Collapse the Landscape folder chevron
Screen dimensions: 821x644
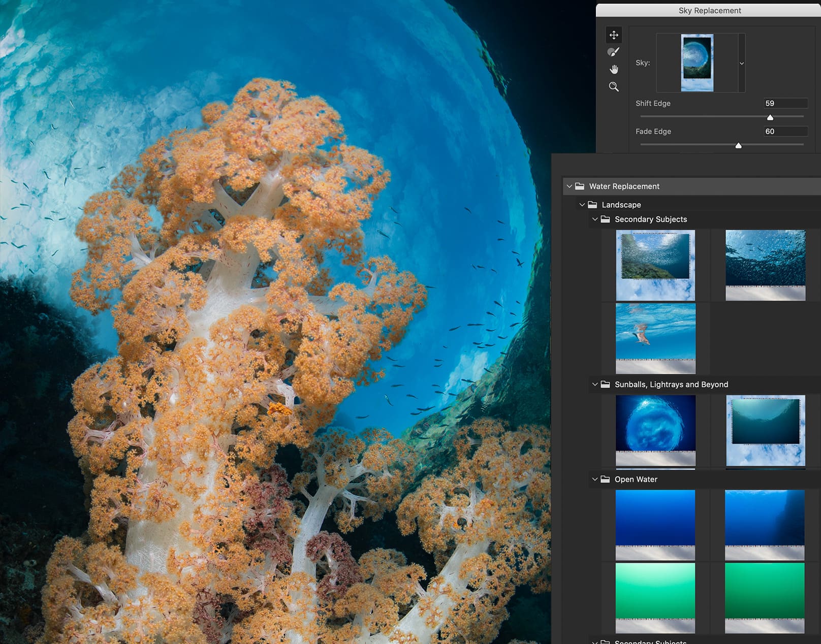click(x=582, y=205)
